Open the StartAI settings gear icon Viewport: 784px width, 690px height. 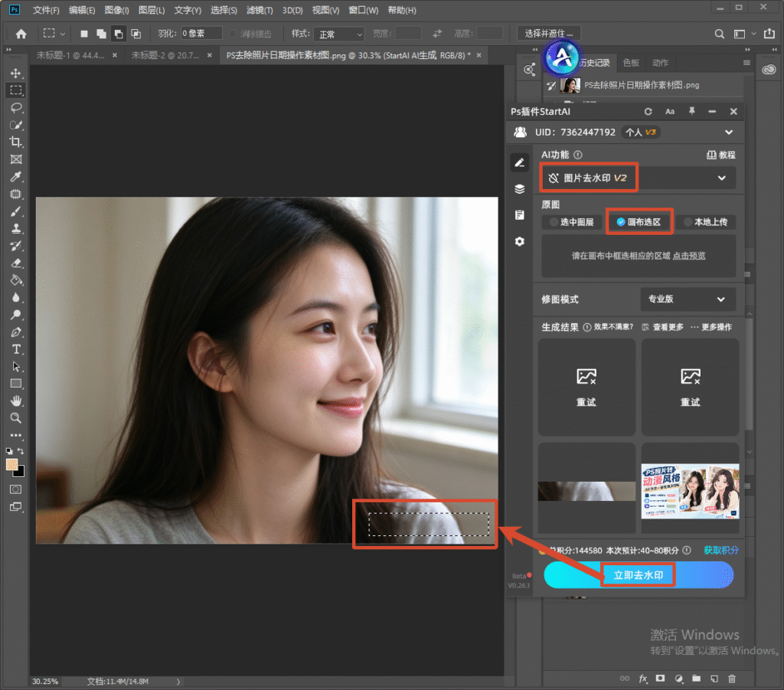pyautogui.click(x=520, y=241)
